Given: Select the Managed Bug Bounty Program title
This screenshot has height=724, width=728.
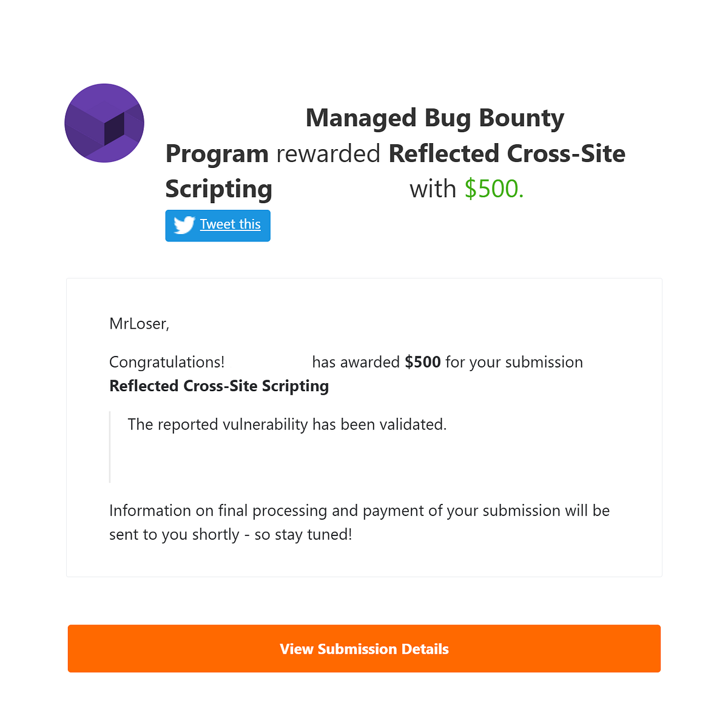Looking at the screenshot, I should click(434, 118).
